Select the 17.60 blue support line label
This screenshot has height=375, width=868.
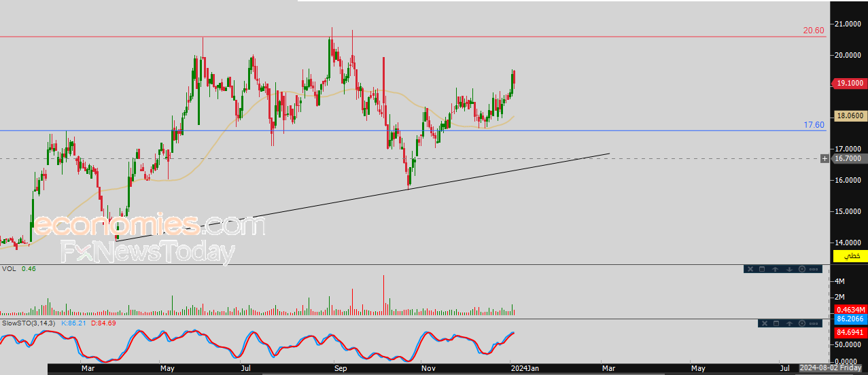pos(814,125)
